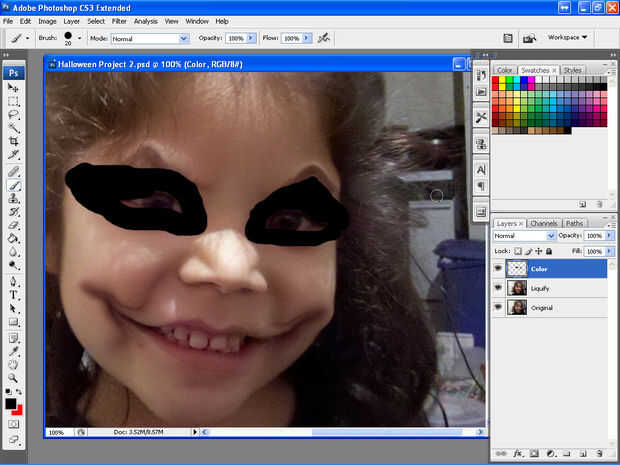Screen dimensions: 620x465
Task: Open the Actions panel icon
Action: click(481, 92)
